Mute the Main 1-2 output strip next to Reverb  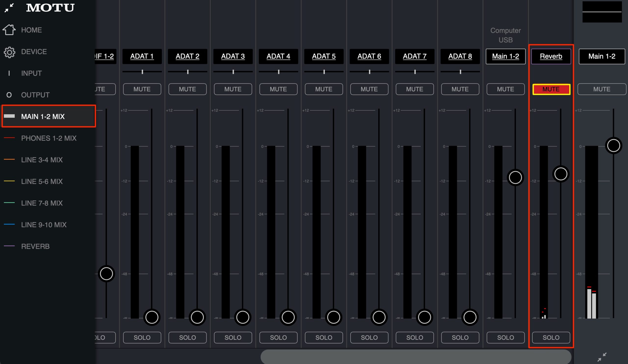602,89
